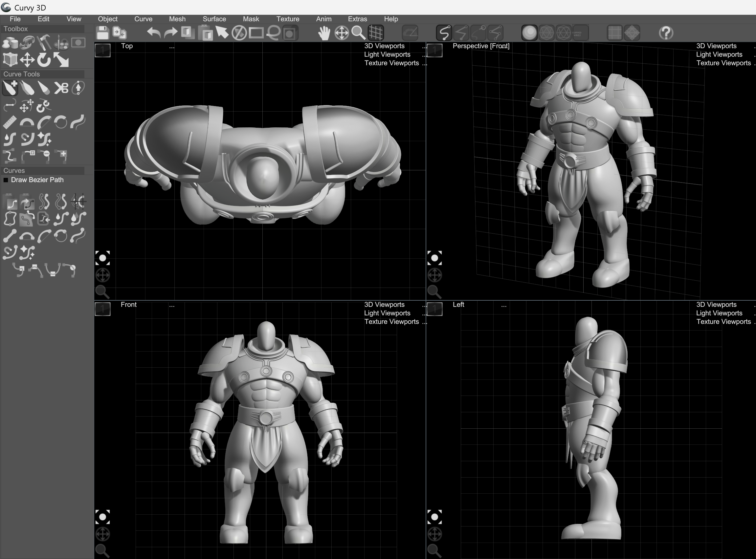Select the paint palette tool in the Toolbox
756x559 pixels.
tap(61, 43)
